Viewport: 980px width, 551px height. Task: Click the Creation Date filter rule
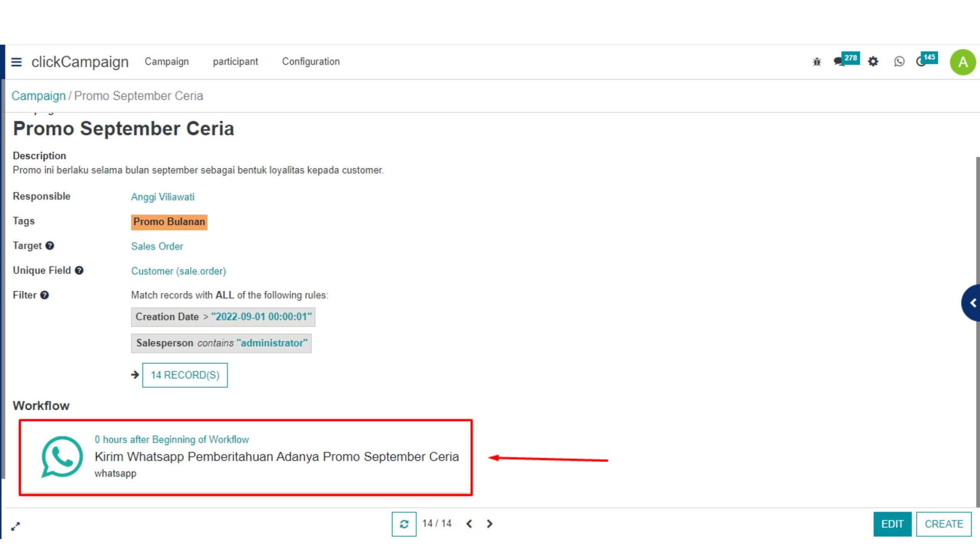click(x=223, y=317)
